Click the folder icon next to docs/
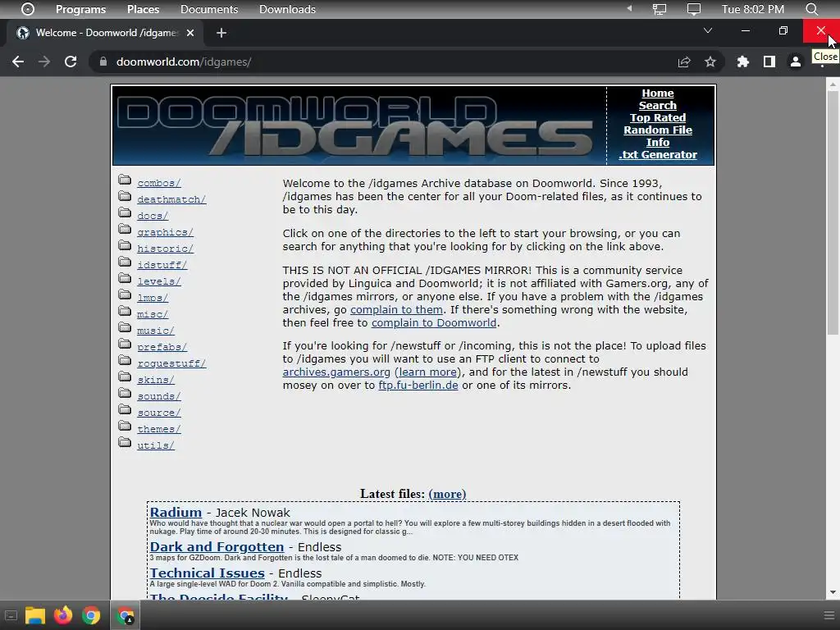This screenshot has height=630, width=840. (125, 212)
